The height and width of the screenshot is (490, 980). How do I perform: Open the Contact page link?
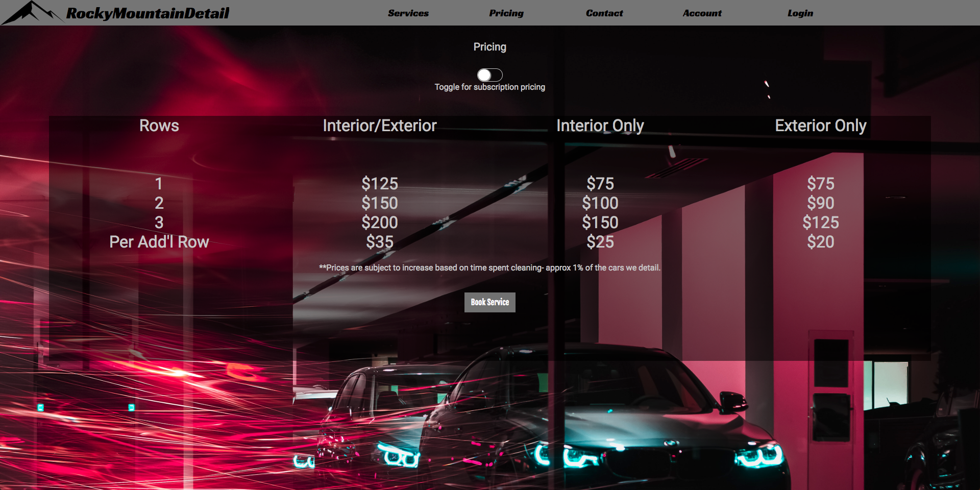[x=604, y=13]
